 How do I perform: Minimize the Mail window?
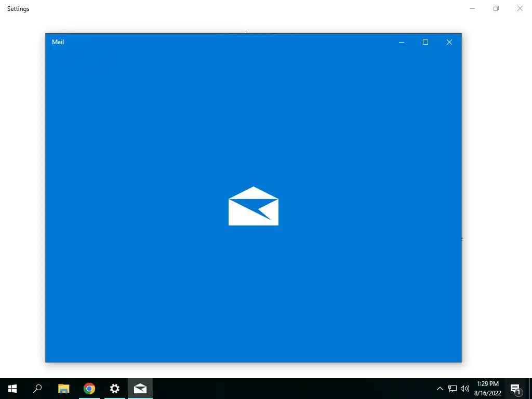[x=402, y=43]
